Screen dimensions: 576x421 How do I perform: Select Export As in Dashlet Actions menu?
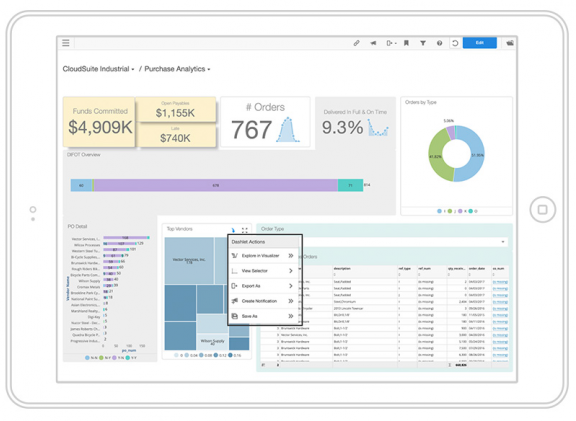point(262,286)
